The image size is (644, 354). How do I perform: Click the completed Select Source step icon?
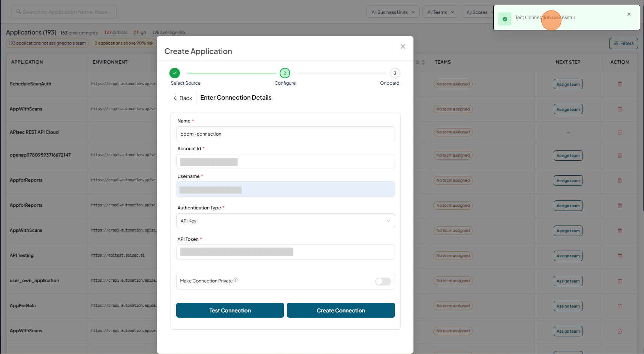pos(175,73)
